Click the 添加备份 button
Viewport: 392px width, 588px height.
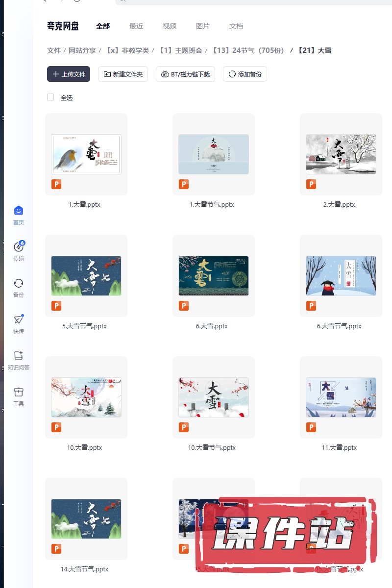click(x=245, y=74)
